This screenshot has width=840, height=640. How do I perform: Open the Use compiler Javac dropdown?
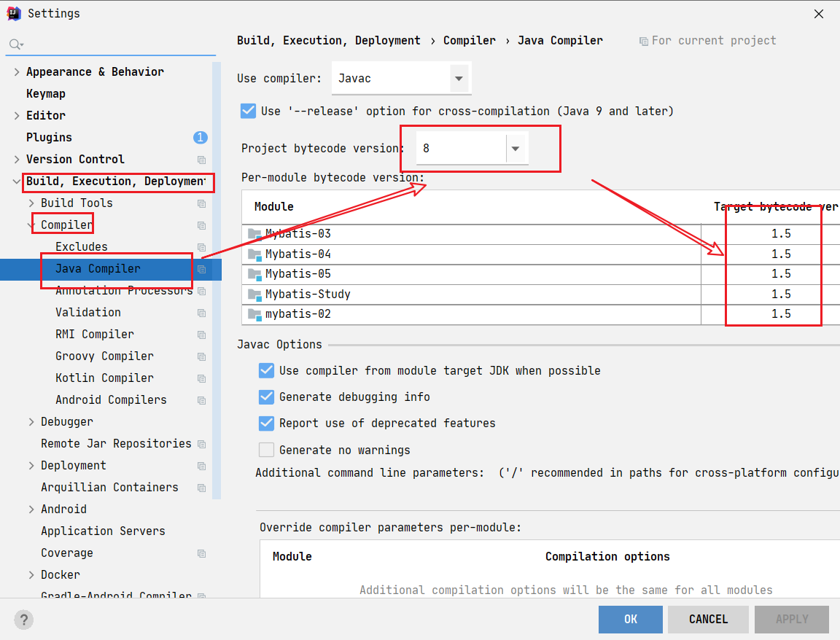pos(459,79)
